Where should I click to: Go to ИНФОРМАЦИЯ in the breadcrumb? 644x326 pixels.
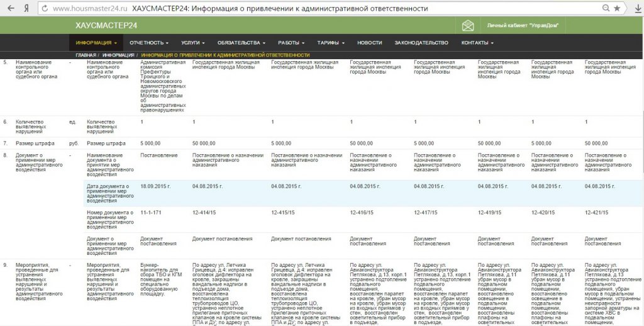[x=118, y=55]
